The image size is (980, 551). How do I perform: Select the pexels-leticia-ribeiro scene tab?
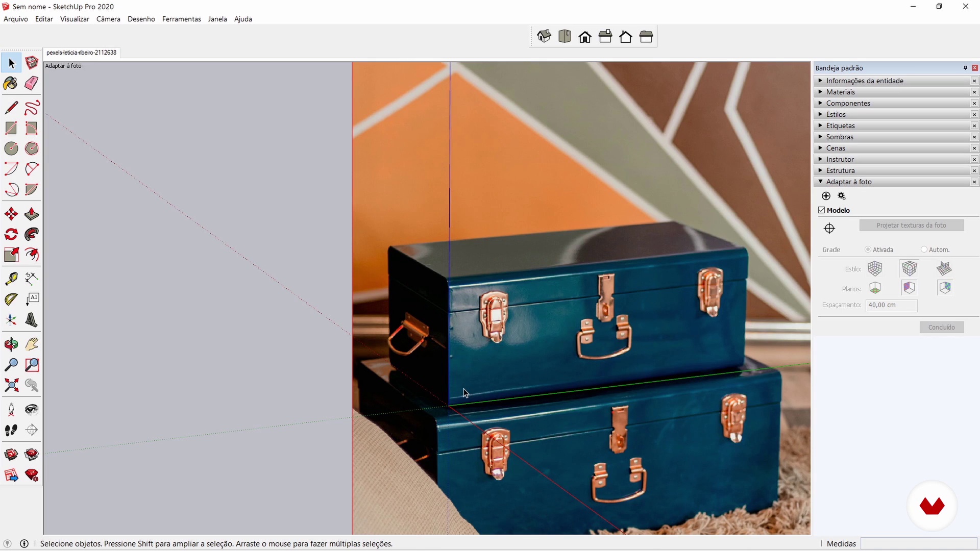click(x=82, y=53)
